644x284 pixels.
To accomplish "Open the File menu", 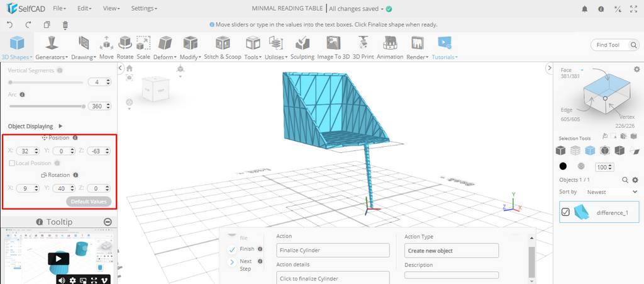I will [x=60, y=9].
